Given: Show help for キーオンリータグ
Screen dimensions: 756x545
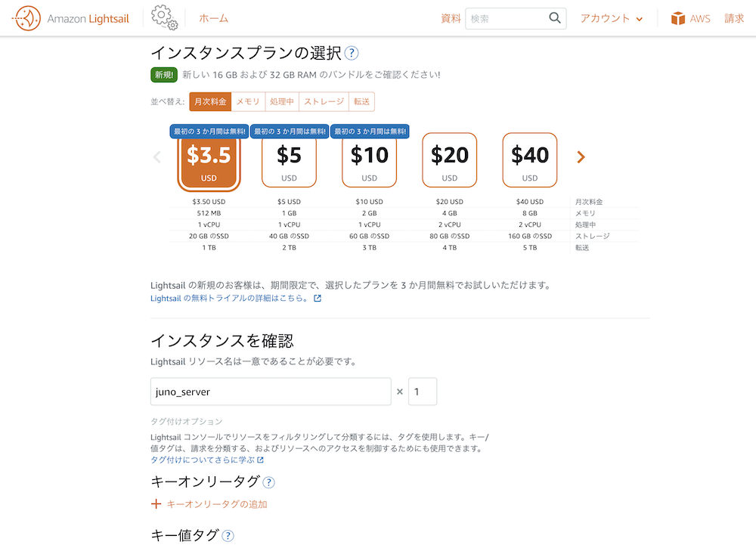Looking at the screenshot, I should 268,482.
